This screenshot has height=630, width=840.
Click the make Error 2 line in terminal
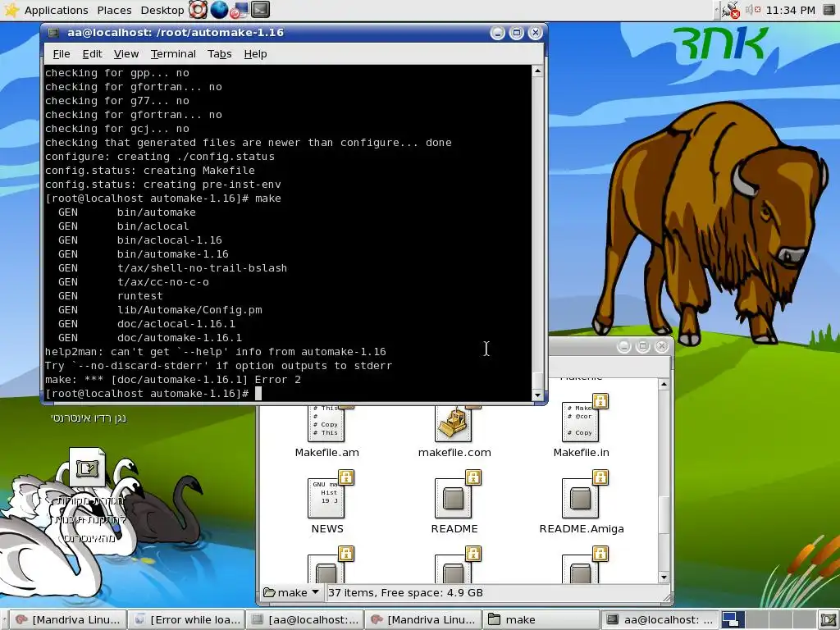(x=173, y=379)
